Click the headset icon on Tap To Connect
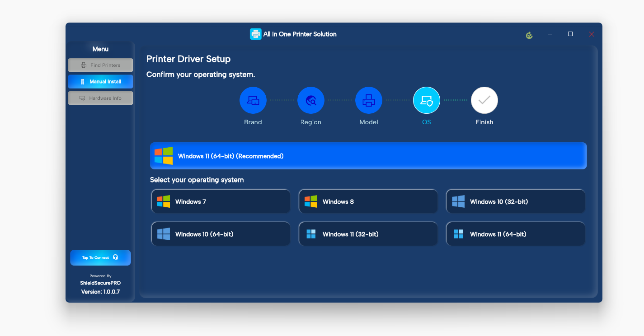Viewport: 644px width, 336px height. [x=116, y=257]
